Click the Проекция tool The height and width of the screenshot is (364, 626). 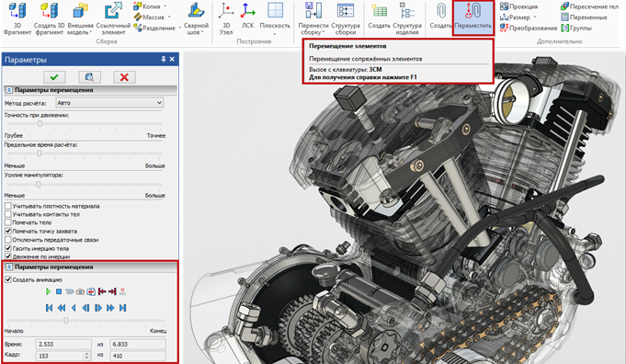pos(519,6)
